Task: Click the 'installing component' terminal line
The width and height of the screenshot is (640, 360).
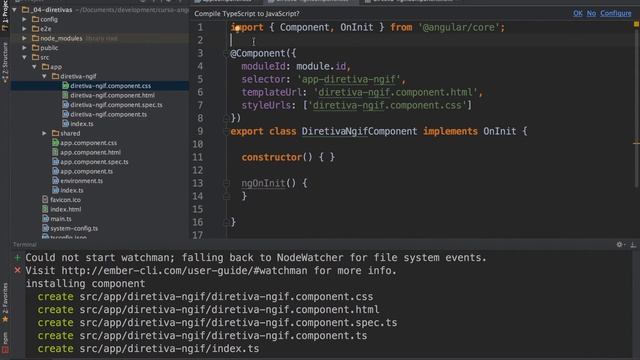Action: coord(85,284)
